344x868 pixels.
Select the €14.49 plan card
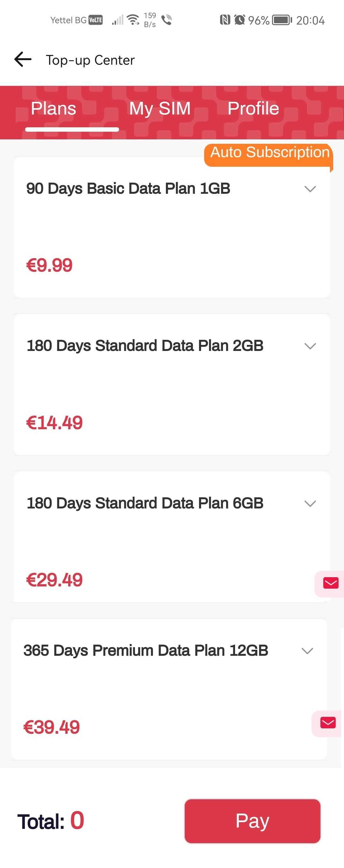click(x=172, y=384)
